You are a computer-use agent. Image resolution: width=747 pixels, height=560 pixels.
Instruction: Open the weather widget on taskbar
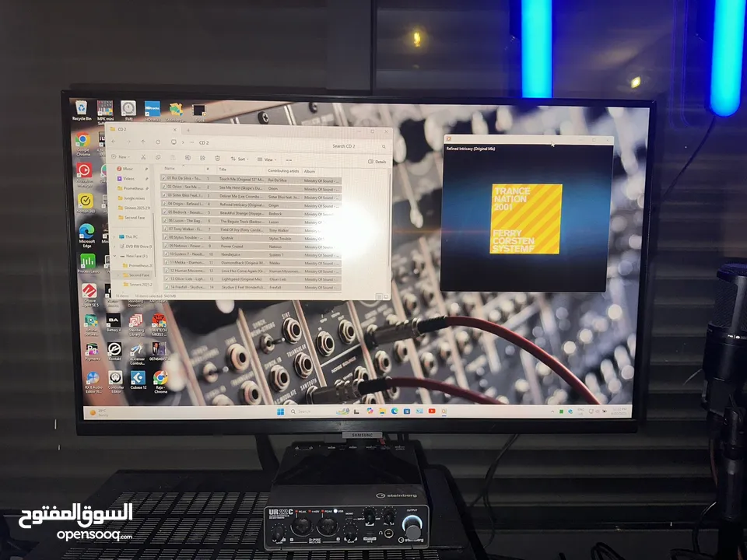click(x=99, y=412)
